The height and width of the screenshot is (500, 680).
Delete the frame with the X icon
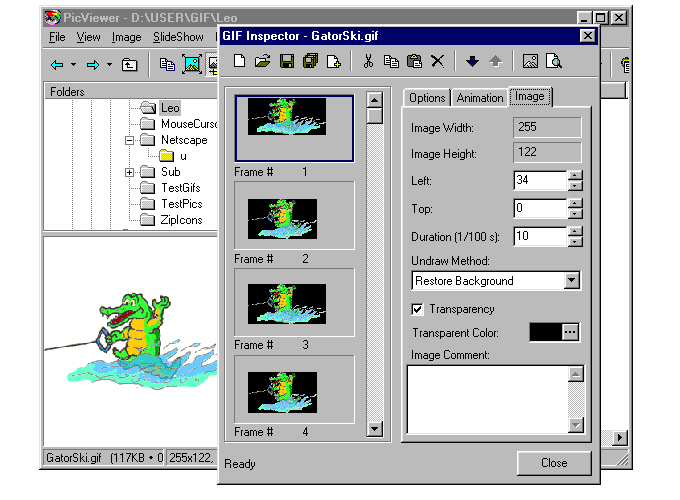click(438, 61)
